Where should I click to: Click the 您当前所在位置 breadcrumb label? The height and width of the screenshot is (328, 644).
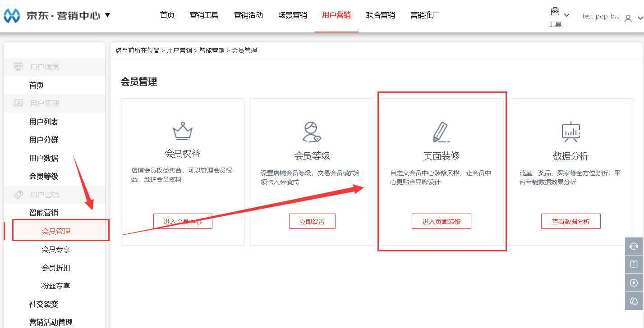coord(138,50)
